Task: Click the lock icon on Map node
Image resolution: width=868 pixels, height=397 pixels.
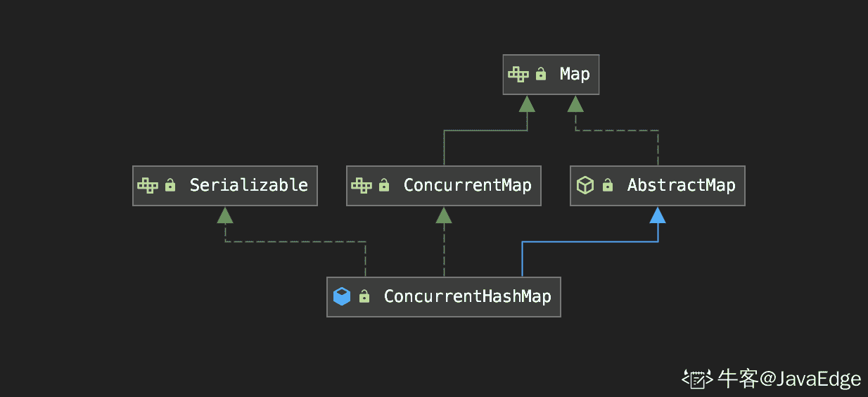Action: click(541, 74)
